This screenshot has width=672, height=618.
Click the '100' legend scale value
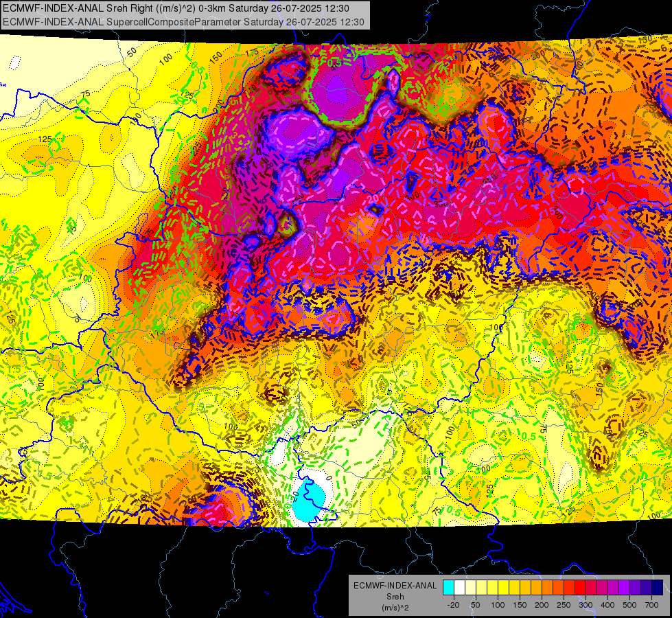pyautogui.click(x=498, y=605)
